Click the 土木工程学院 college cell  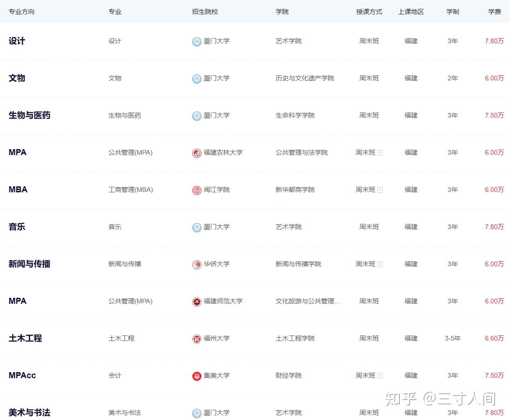point(295,338)
